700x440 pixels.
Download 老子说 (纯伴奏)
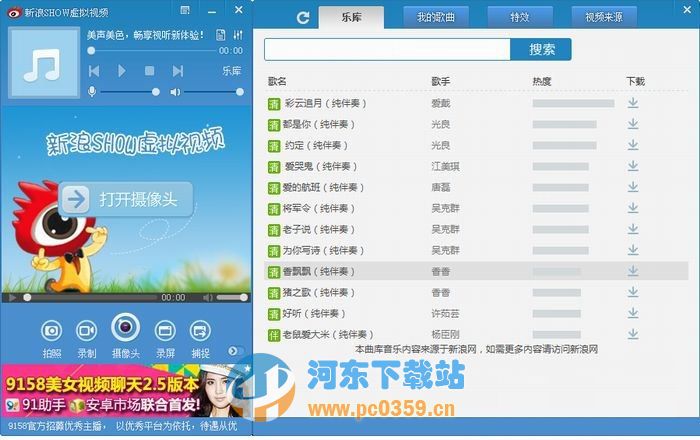[x=633, y=229]
